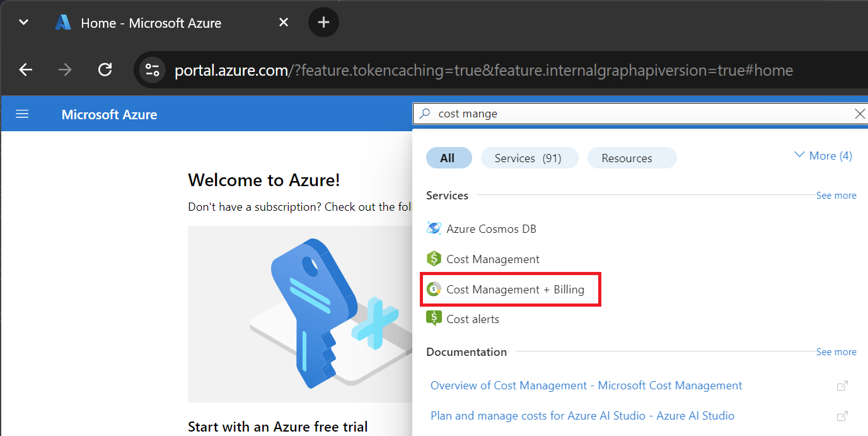Open external link icon for Overview documentation

(842, 386)
